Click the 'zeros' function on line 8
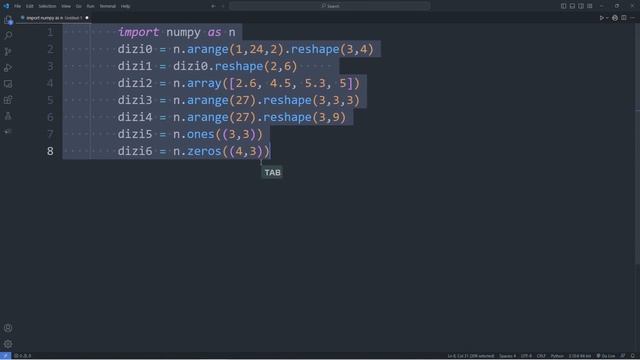This screenshot has height=360, width=640. [x=204, y=151]
